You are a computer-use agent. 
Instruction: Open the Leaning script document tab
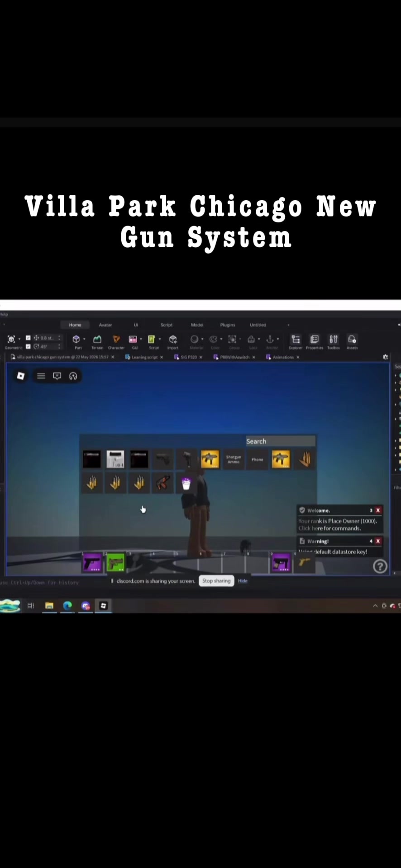pyautogui.click(x=144, y=357)
